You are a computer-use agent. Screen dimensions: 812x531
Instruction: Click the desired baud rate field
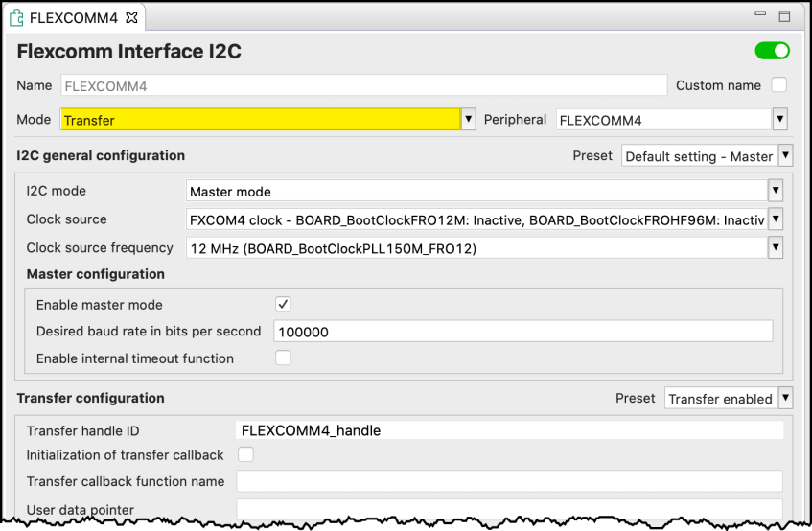(522, 332)
